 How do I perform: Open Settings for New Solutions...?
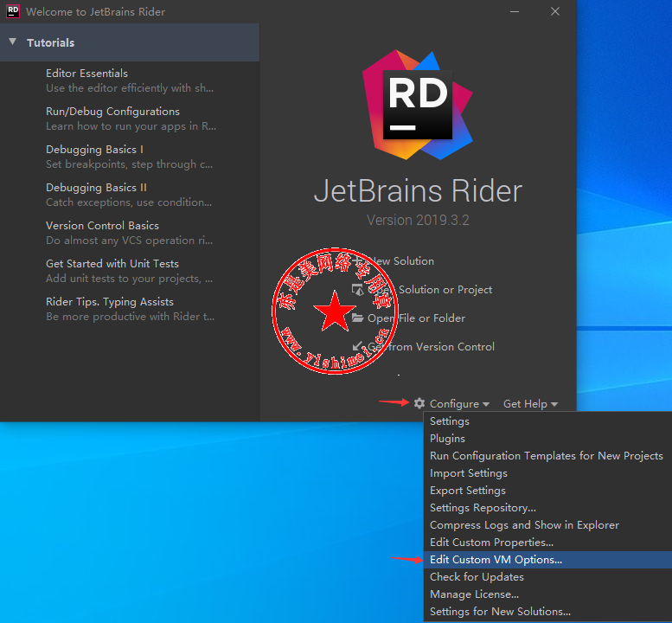pos(547,612)
